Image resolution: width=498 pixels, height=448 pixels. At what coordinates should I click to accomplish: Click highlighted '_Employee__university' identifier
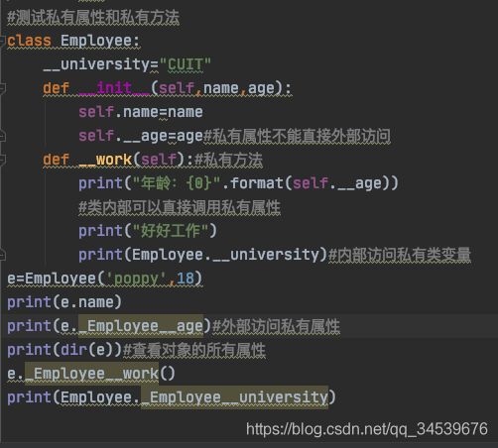pyautogui.click(x=235, y=397)
